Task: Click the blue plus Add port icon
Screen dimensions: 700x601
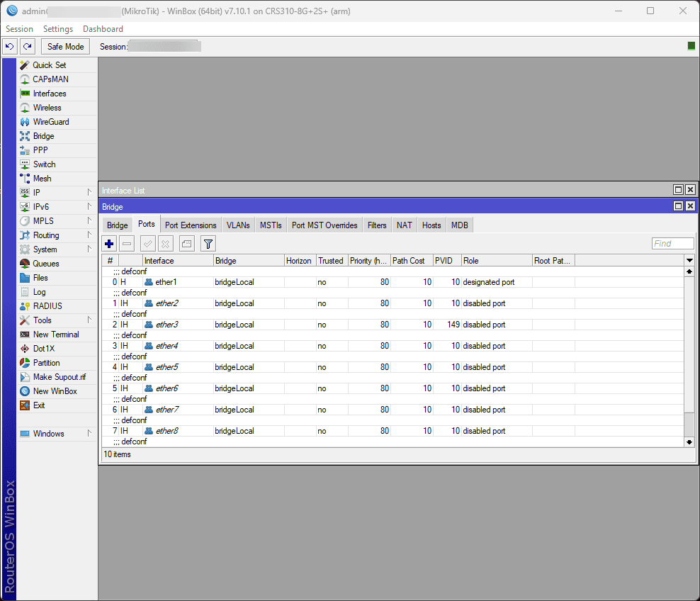Action: (109, 244)
